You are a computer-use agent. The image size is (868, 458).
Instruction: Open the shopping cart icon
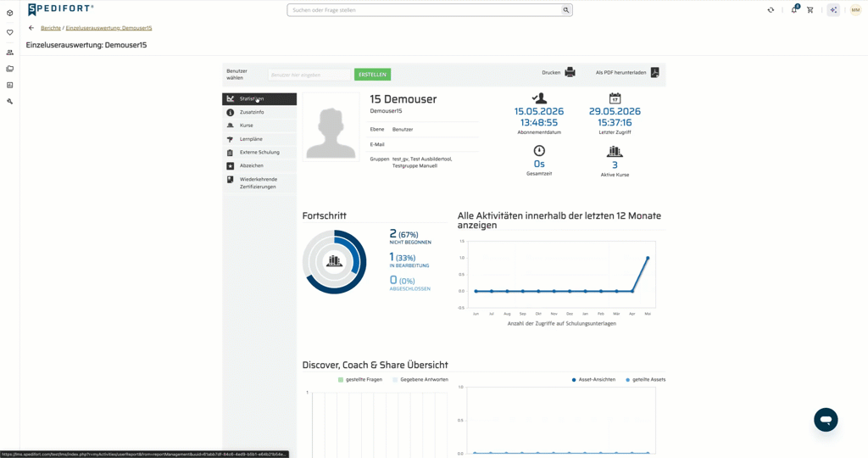click(x=810, y=10)
